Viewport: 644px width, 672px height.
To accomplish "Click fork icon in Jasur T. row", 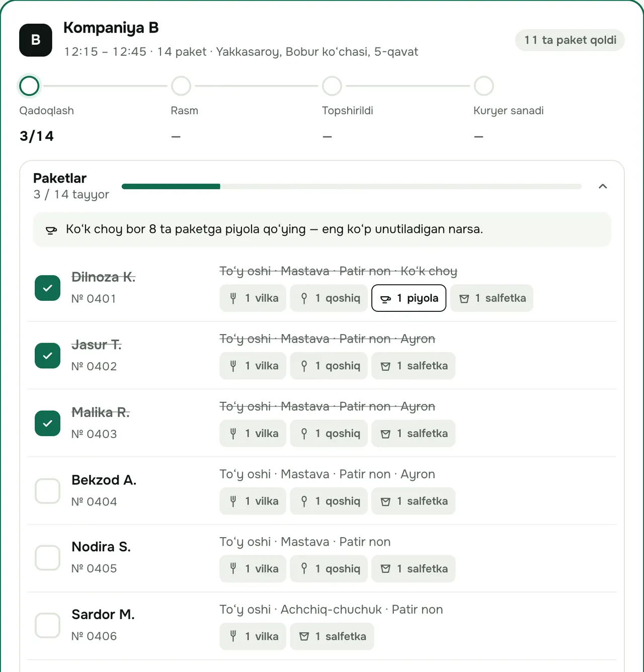I will pyautogui.click(x=233, y=366).
